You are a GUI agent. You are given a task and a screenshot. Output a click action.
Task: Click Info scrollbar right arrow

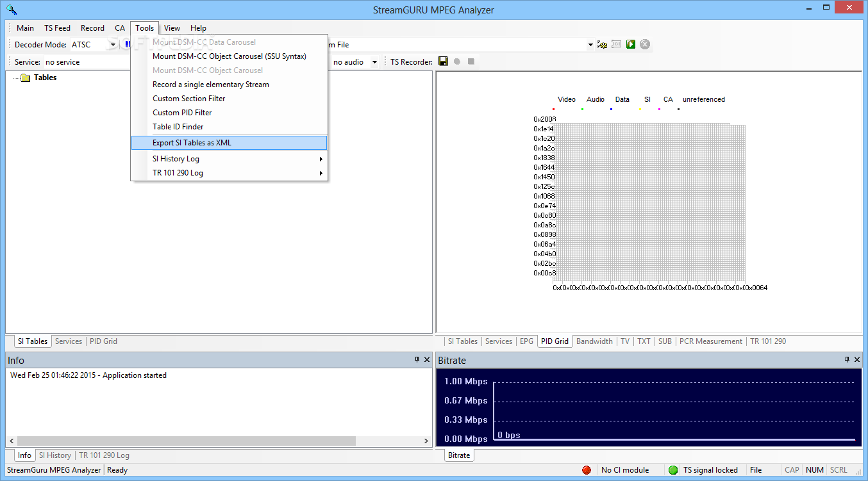(x=426, y=441)
